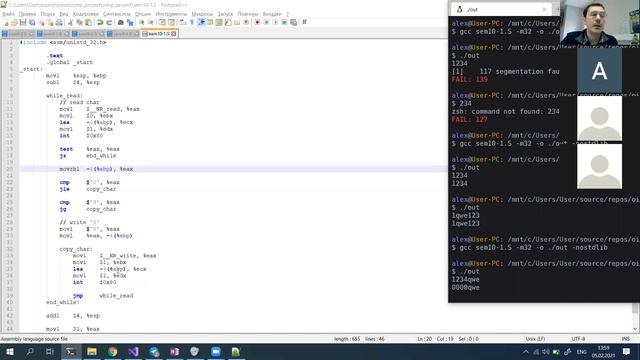Screen dimensions: 640x360
Task: Create a new document in Notepad++ toolbar
Action: [6, 22]
